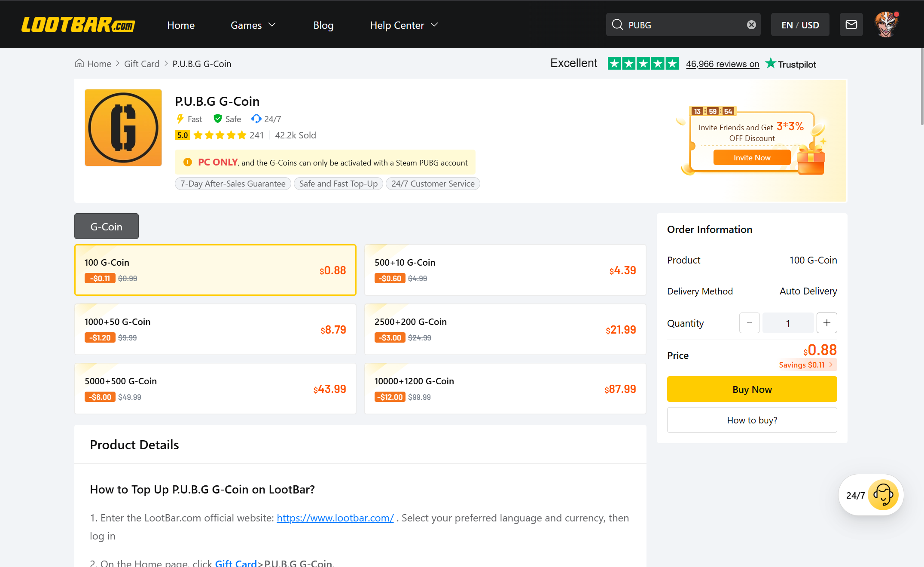Click the 42.2k Sold text
This screenshot has width=924, height=567.
(x=296, y=135)
